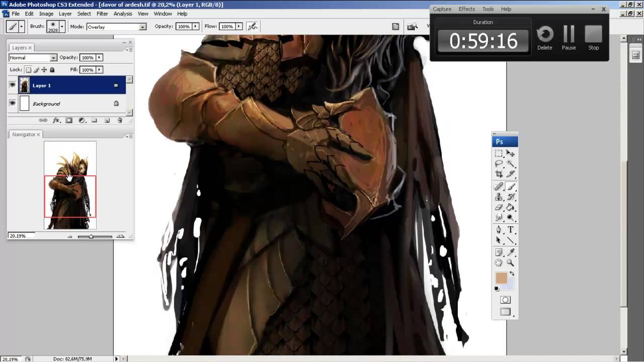
Task: Click the foreground color swatch
Action: [501, 278]
